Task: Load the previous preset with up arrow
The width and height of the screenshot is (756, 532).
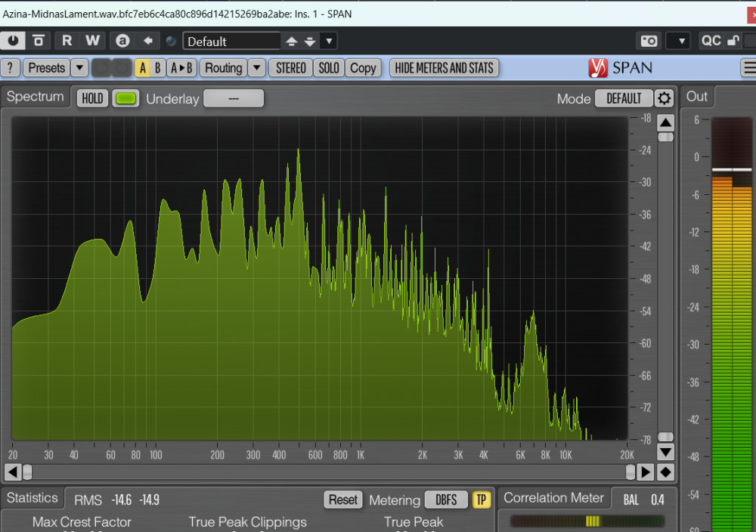Action: coord(291,42)
